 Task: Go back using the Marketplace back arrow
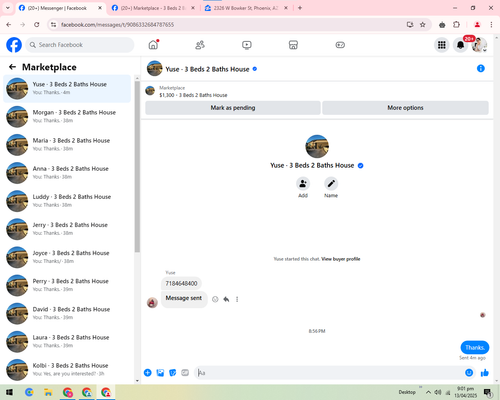pyautogui.click(x=12, y=67)
